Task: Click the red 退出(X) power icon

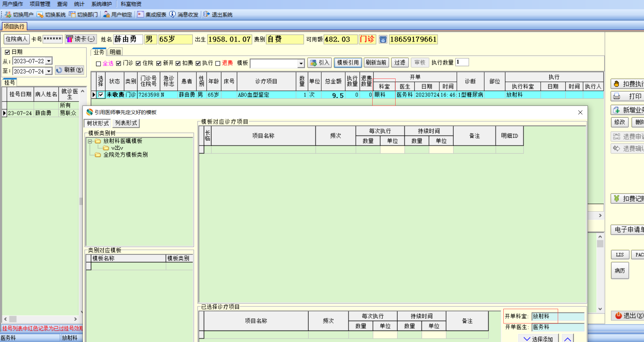Action: click(618, 316)
